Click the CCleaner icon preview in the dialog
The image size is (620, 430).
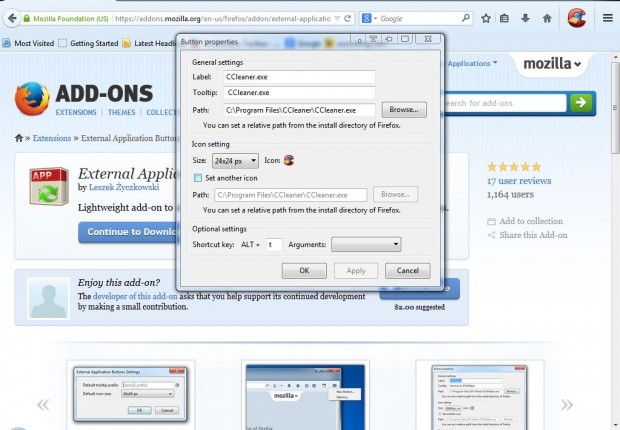[289, 160]
